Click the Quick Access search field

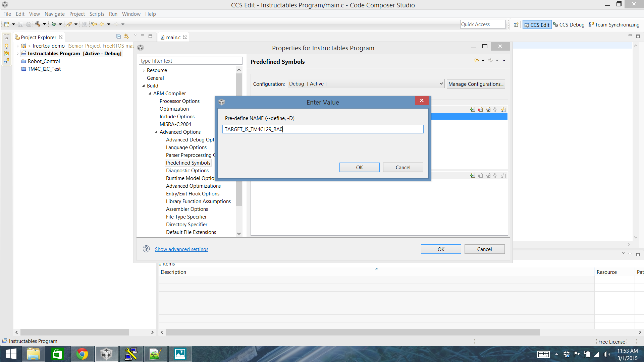click(x=482, y=24)
